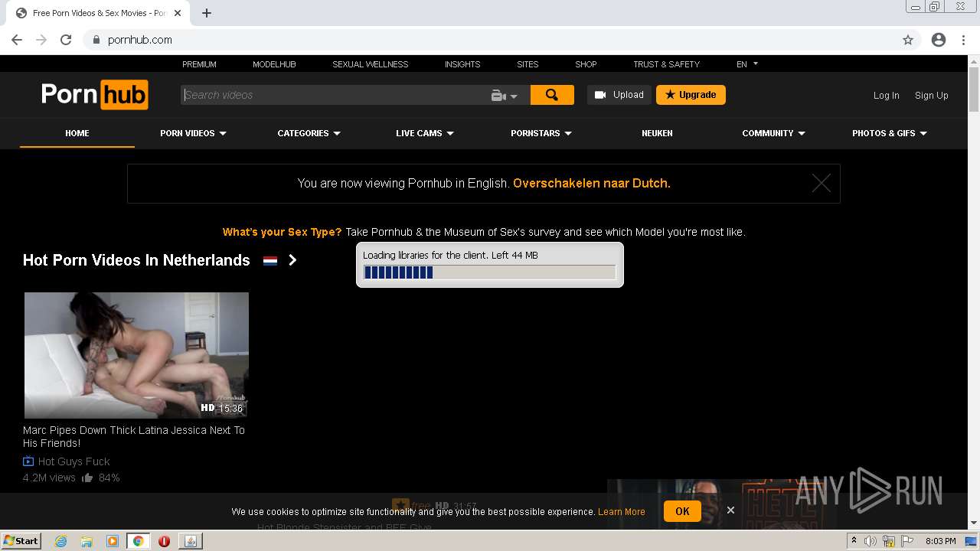Image resolution: width=980 pixels, height=551 pixels.
Task: Open Sites from top bar
Action: click(x=528, y=64)
